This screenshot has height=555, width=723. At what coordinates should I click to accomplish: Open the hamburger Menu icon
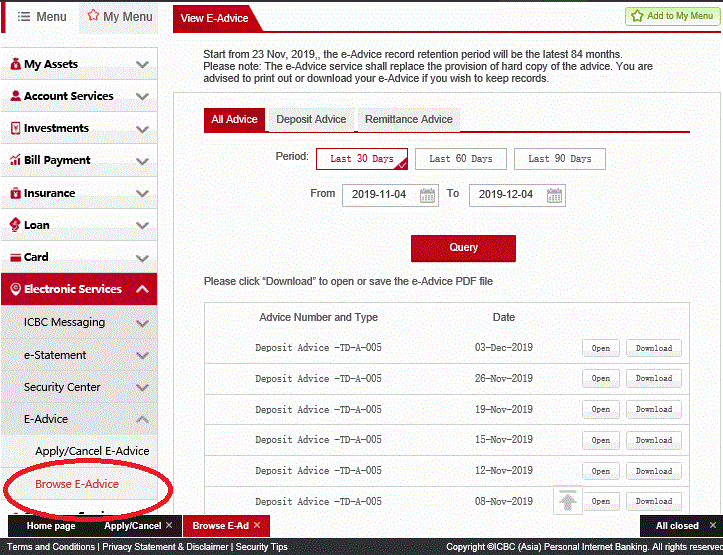24,17
